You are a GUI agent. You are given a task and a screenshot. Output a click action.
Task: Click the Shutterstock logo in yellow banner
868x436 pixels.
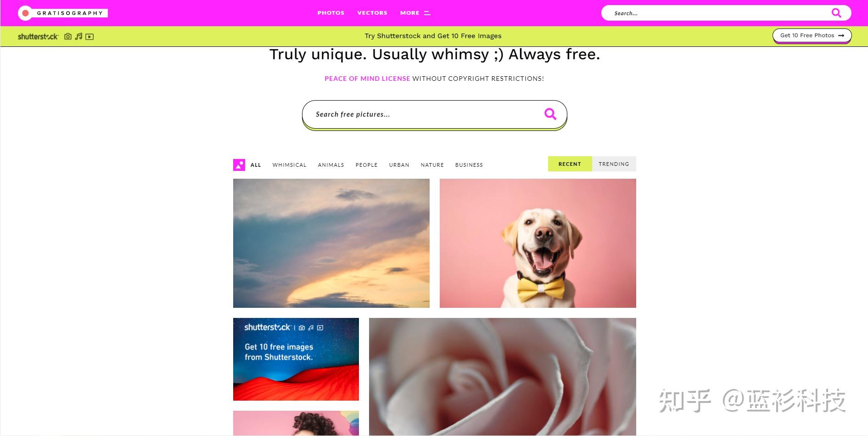click(38, 36)
